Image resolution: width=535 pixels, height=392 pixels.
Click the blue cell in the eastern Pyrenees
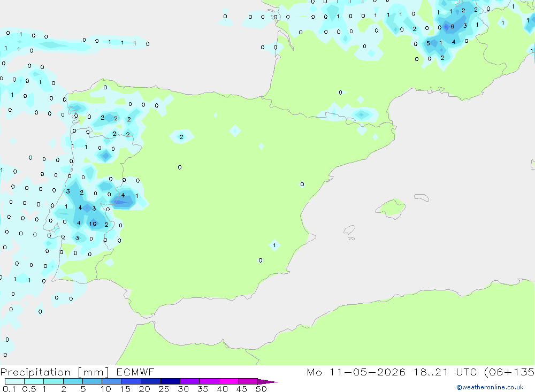click(x=362, y=114)
